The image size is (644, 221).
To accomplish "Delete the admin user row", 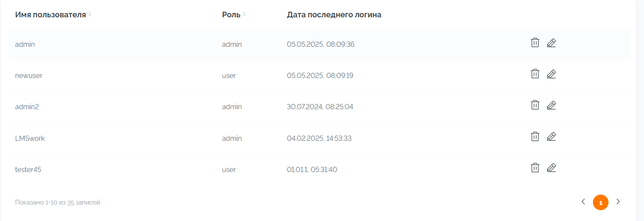I will coord(535,42).
